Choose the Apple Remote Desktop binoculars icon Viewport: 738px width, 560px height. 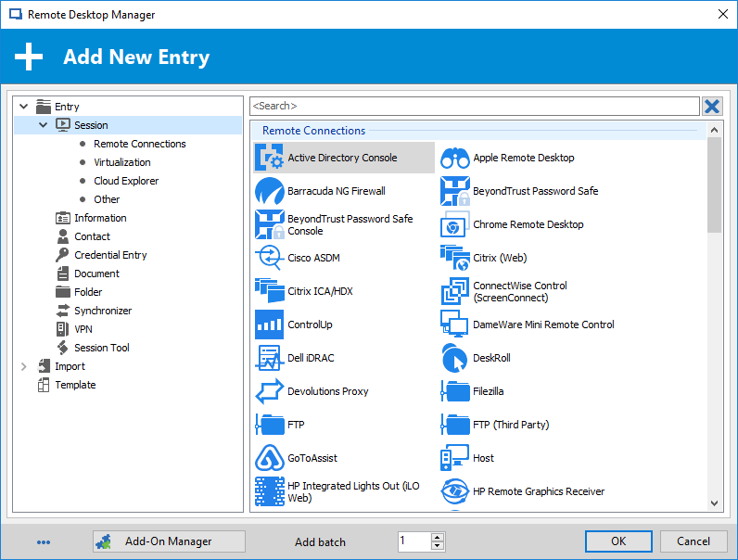tap(455, 158)
